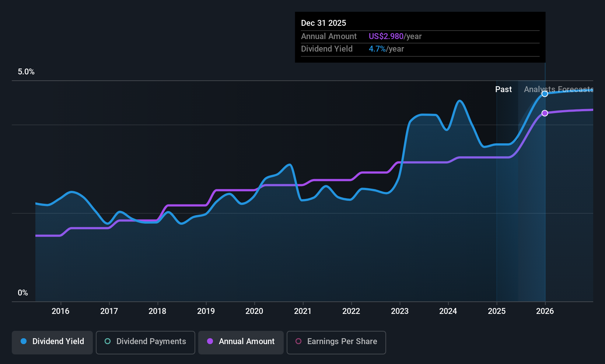The image size is (605, 364).
Task: Click the 2016 x-axis label
Action: [x=60, y=311]
